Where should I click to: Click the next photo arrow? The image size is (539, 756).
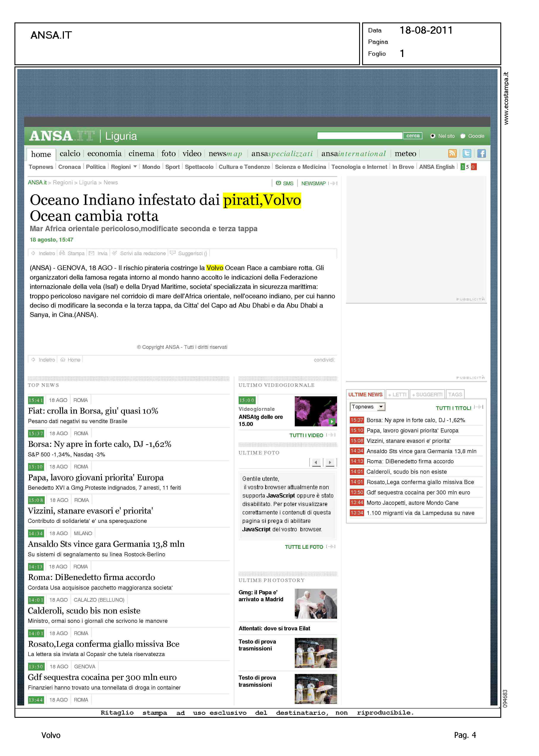click(x=330, y=462)
